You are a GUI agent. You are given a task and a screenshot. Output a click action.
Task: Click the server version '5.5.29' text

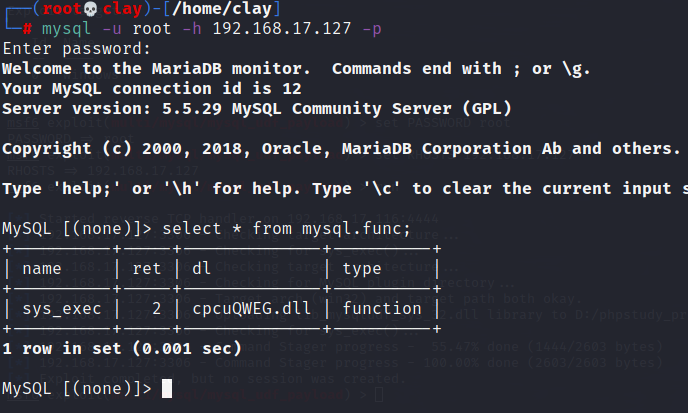coord(192,108)
